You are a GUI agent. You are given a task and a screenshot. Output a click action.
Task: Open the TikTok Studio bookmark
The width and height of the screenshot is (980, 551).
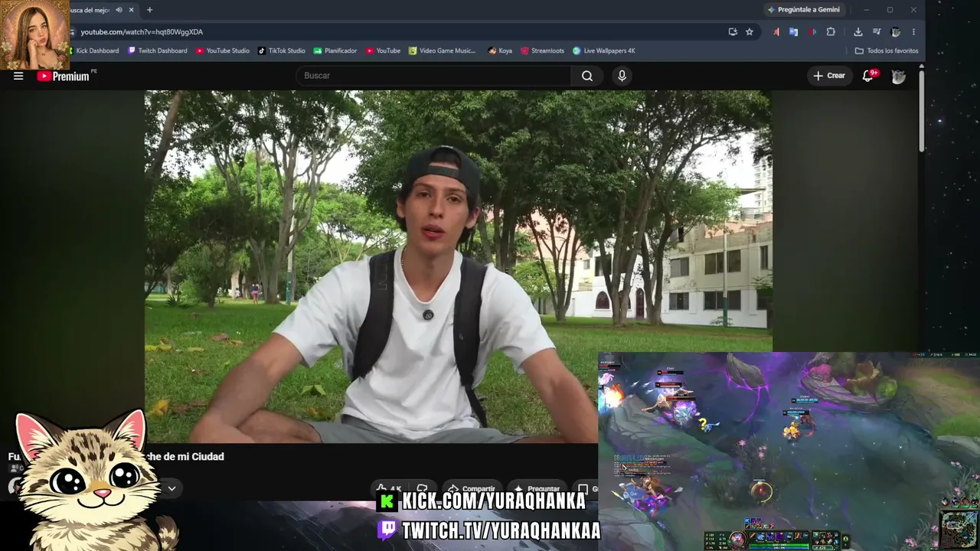(x=282, y=51)
